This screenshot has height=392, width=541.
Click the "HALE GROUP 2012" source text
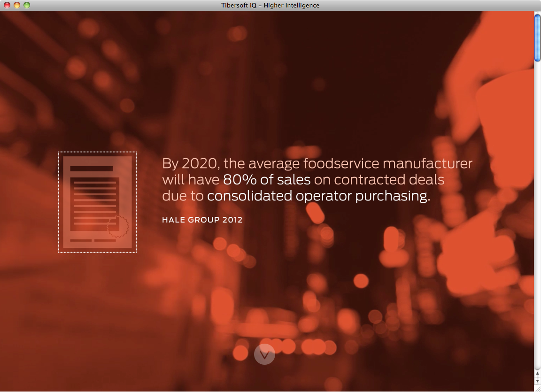pyautogui.click(x=202, y=220)
